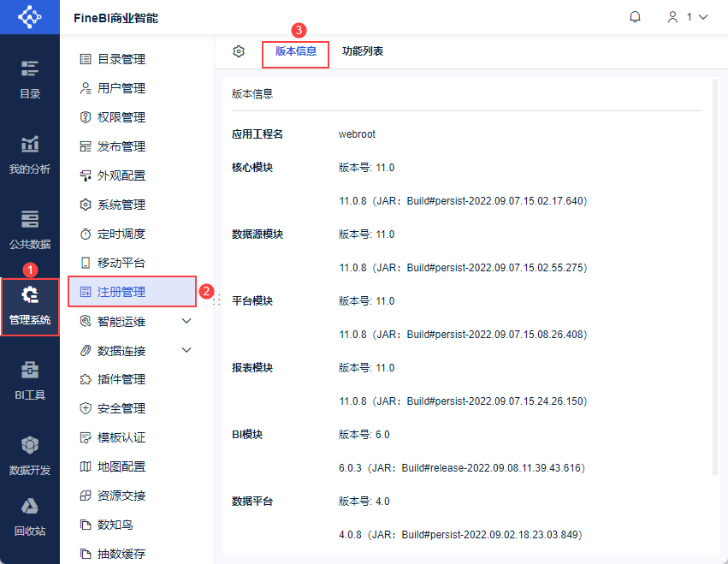728x564 pixels.
Task: Click the FineBI logo icon
Action: tap(30, 17)
